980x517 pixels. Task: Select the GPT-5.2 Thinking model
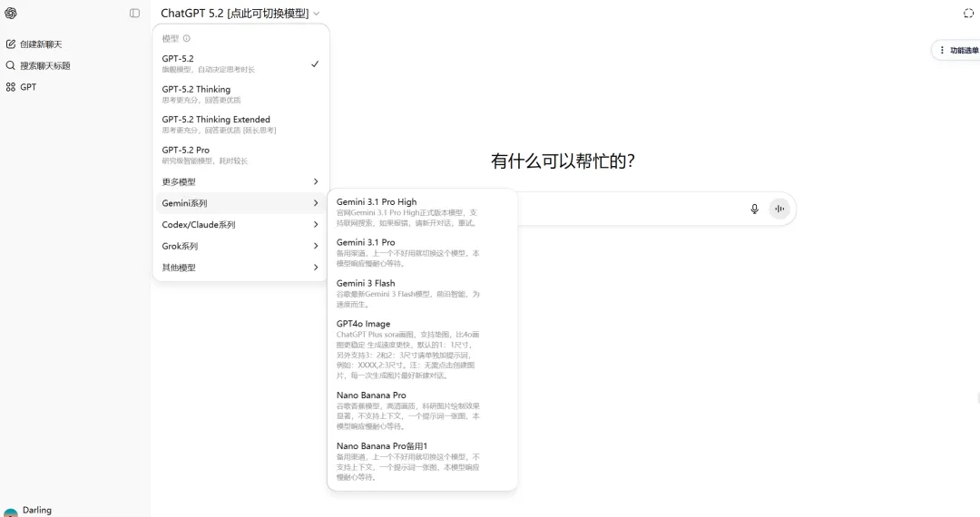[x=240, y=94]
